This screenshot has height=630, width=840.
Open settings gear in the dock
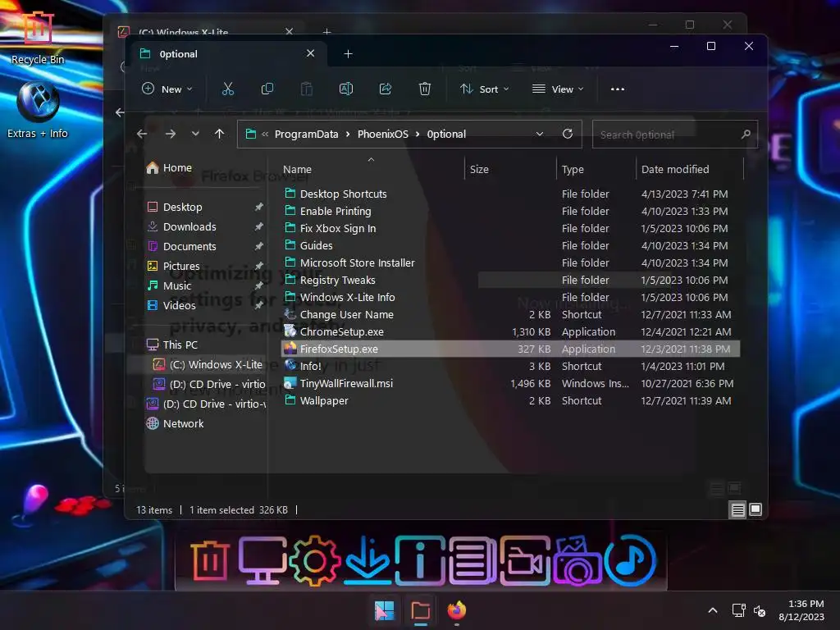point(314,561)
